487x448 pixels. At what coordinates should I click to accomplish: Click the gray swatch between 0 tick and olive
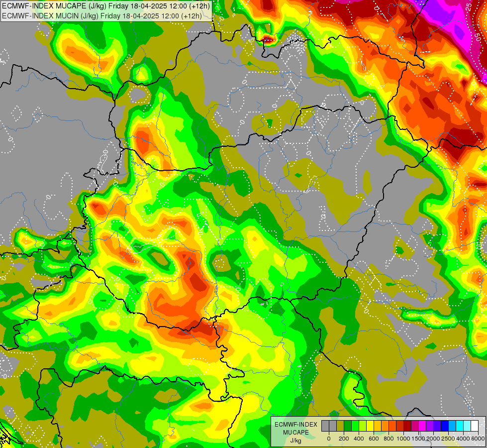333,426
